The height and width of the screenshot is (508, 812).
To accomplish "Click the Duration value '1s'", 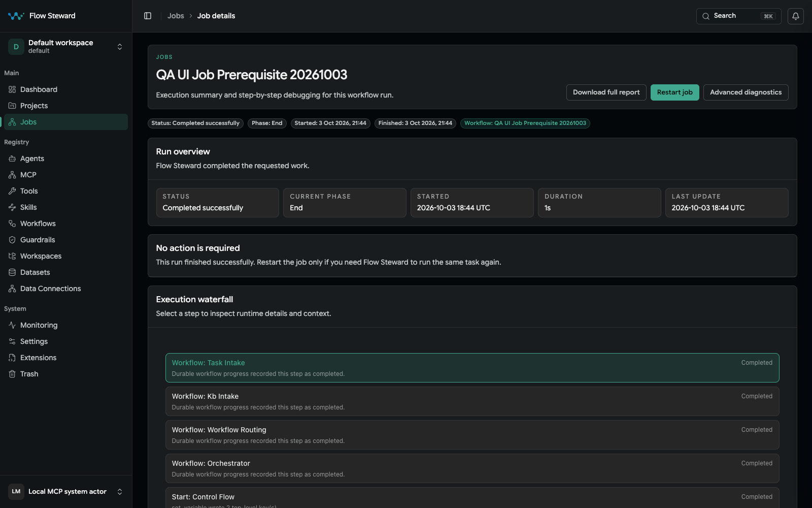I will [548, 208].
